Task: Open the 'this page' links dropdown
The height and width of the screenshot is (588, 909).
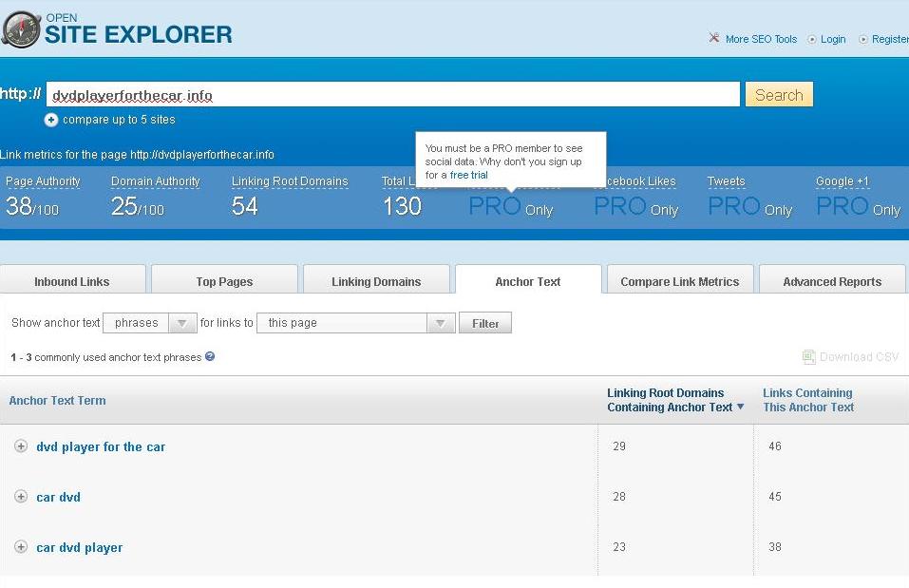Action: pyautogui.click(x=355, y=323)
